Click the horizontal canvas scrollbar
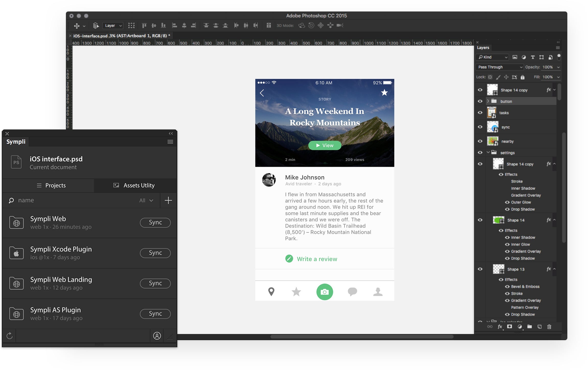 362,337
